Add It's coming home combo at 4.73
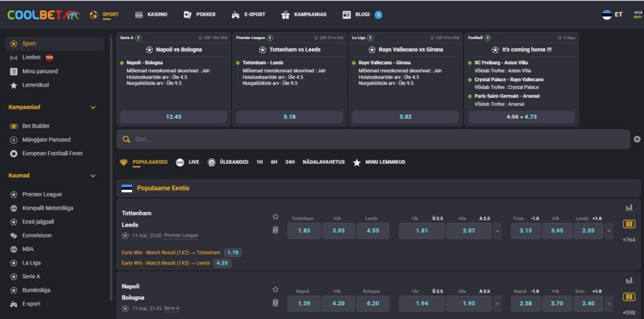Screen dimensions: 644x319 pos(521,117)
